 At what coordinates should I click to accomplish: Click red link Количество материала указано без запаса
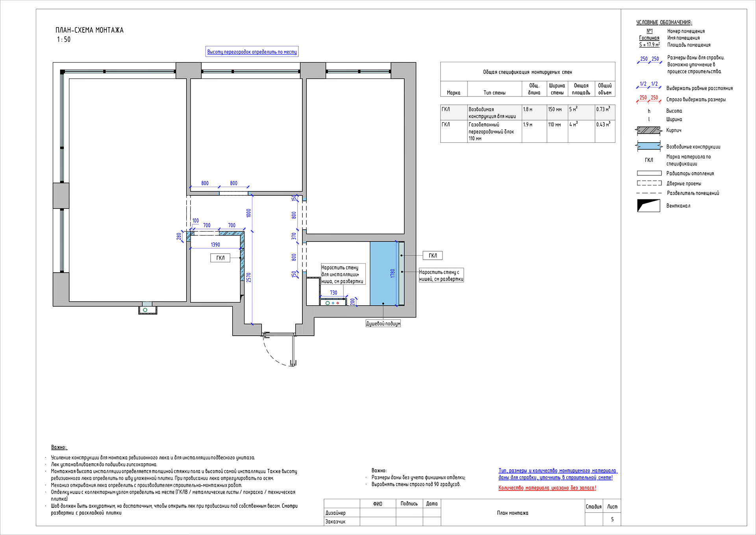point(547,488)
